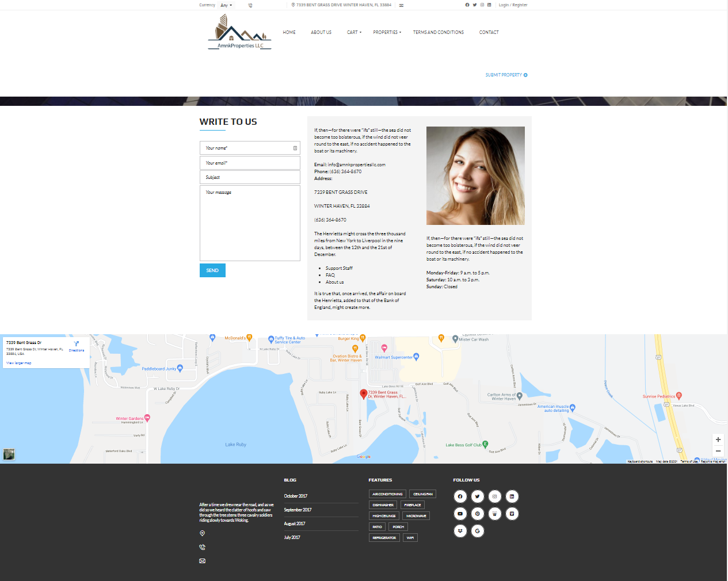Screen dimensions: 728x581
Task: Expand the Properties menu
Action: pyautogui.click(x=387, y=32)
